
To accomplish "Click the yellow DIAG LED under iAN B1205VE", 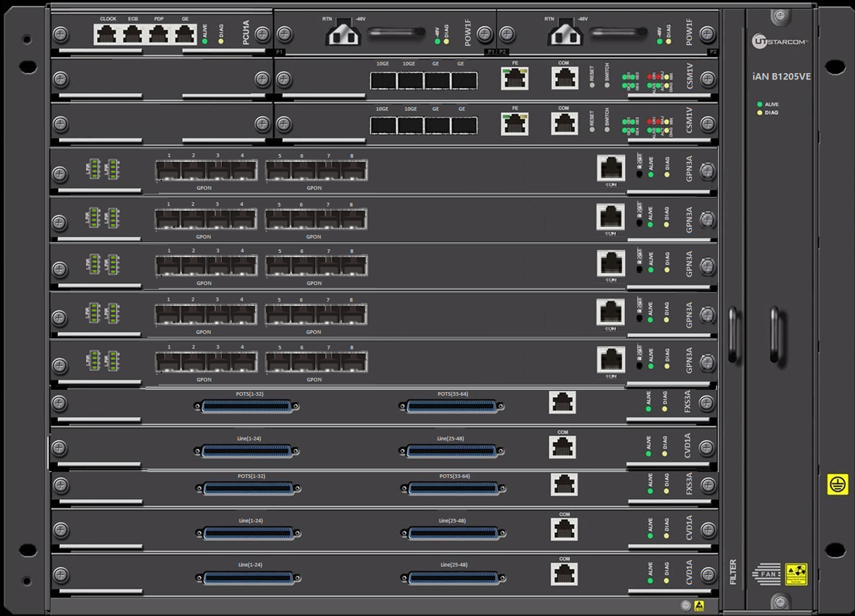I will [760, 112].
